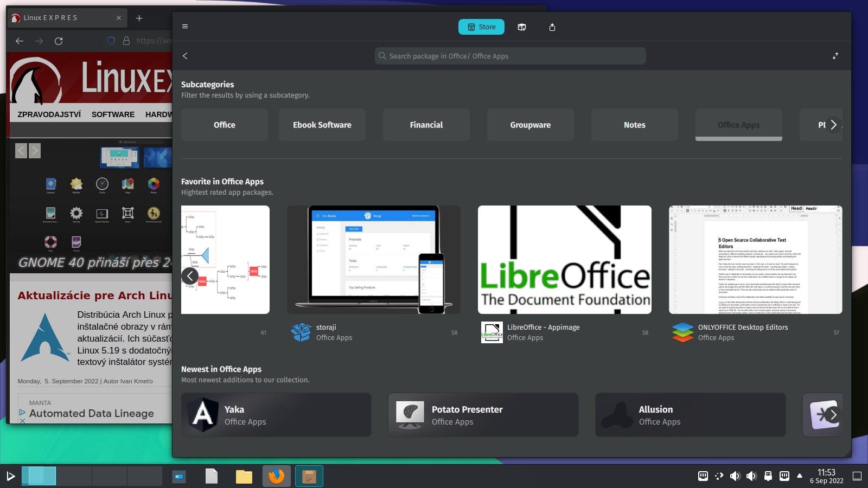The width and height of the screenshot is (868, 488).
Task: Click the store package icon on the taskbar
Action: click(309, 476)
